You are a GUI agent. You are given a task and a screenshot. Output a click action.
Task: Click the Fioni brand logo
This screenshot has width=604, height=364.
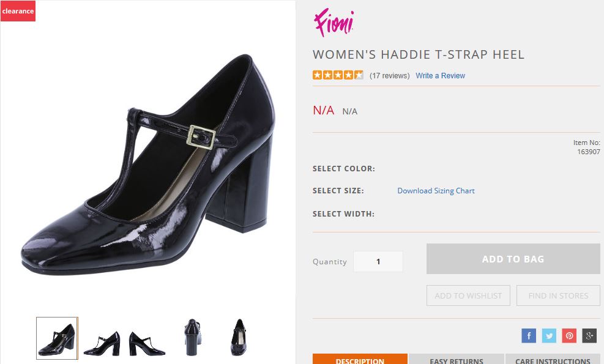pyautogui.click(x=332, y=23)
